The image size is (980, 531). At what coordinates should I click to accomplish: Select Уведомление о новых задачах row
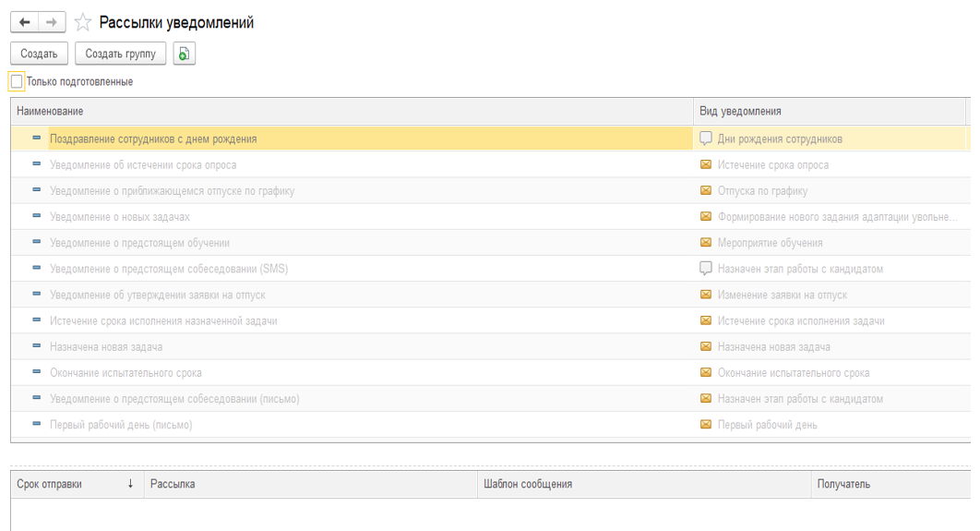point(120,217)
